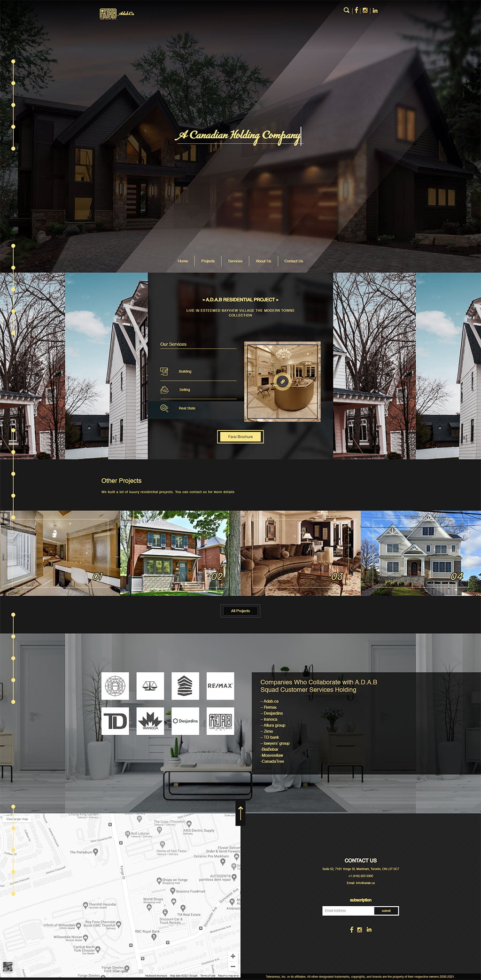Viewport: 481px width, 980px height.
Task: Click the Desjardins partner logo
Action: click(x=185, y=721)
